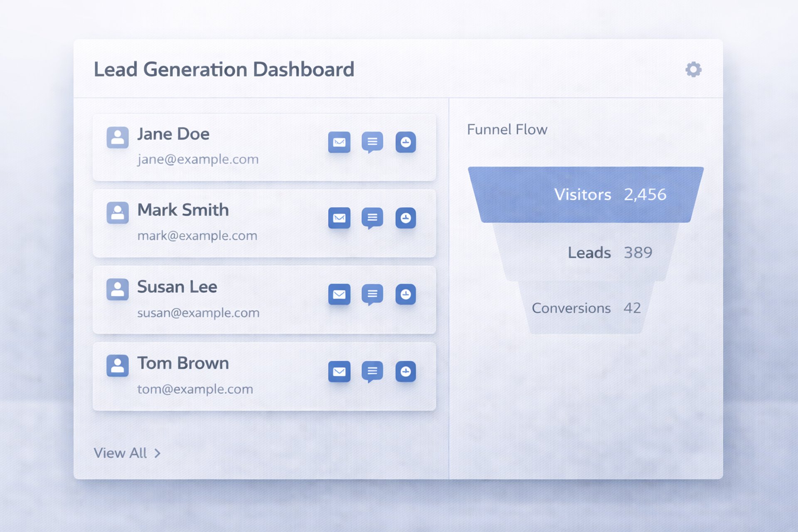Select the Visitors funnel segment

(585, 195)
